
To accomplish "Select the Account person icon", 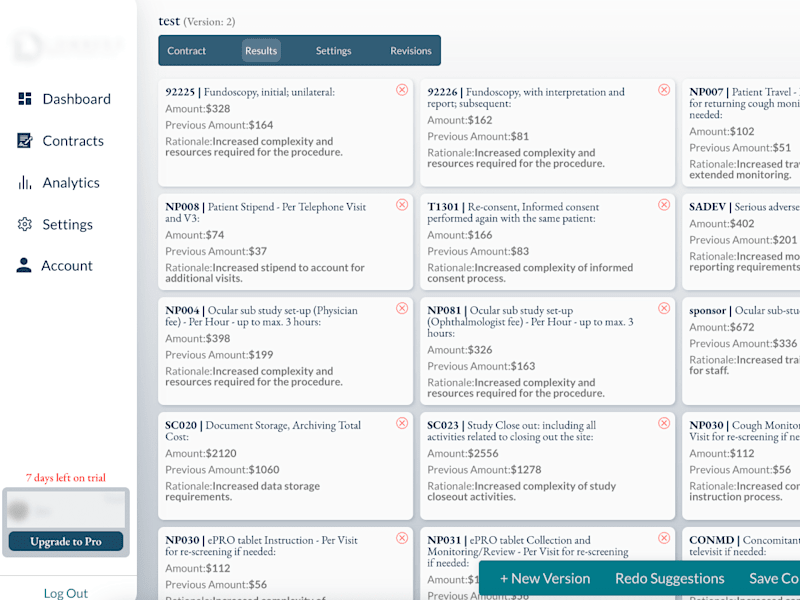I will [x=23, y=265].
